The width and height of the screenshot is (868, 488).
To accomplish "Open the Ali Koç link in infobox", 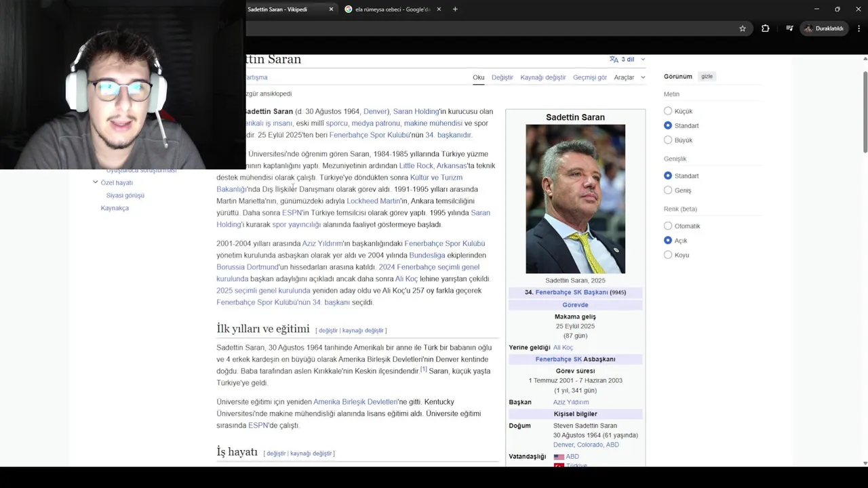I will point(563,348).
